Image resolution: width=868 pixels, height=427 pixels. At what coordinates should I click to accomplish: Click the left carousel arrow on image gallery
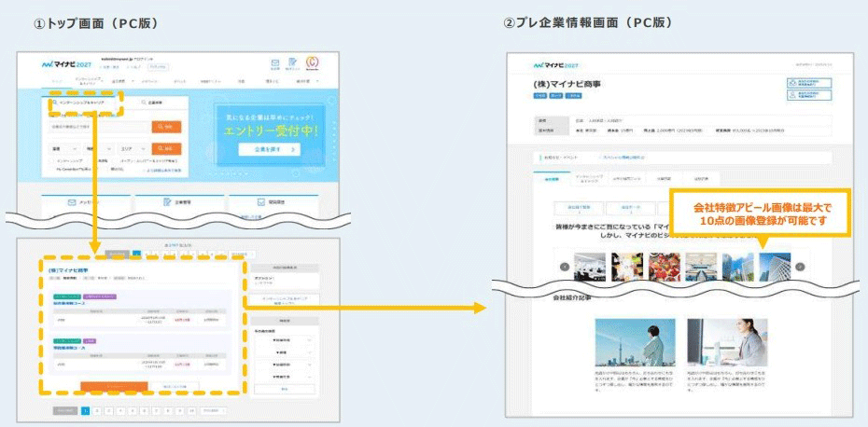click(564, 267)
